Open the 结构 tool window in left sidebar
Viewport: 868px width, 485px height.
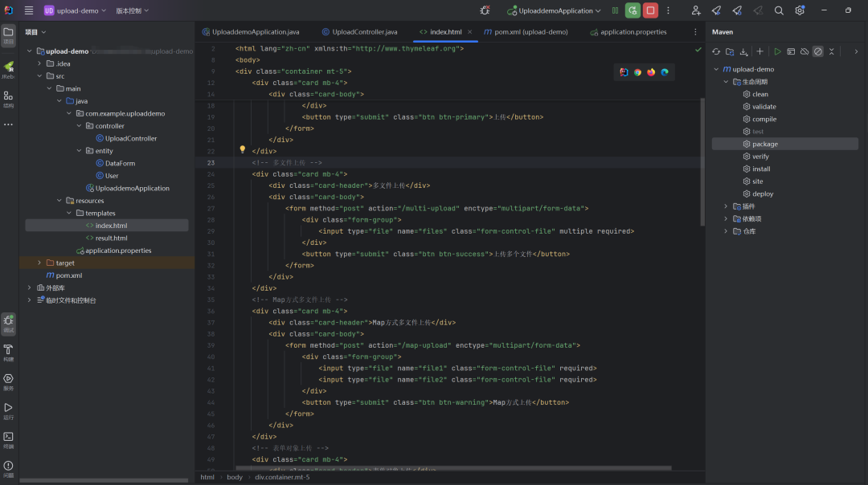point(9,96)
